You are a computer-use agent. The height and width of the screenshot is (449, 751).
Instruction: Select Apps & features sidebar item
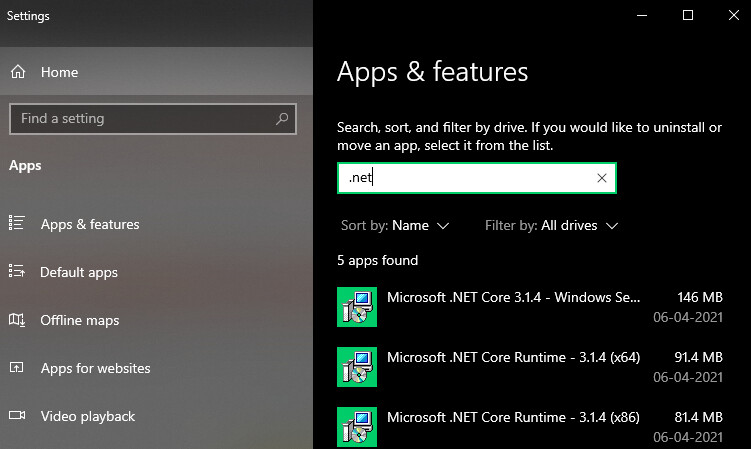point(156,224)
